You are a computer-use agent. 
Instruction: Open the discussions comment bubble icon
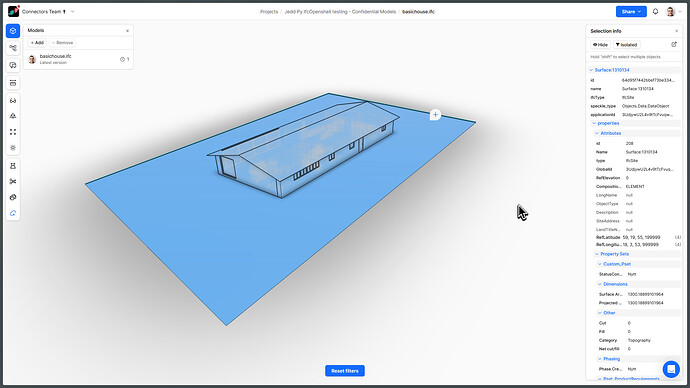click(x=13, y=65)
